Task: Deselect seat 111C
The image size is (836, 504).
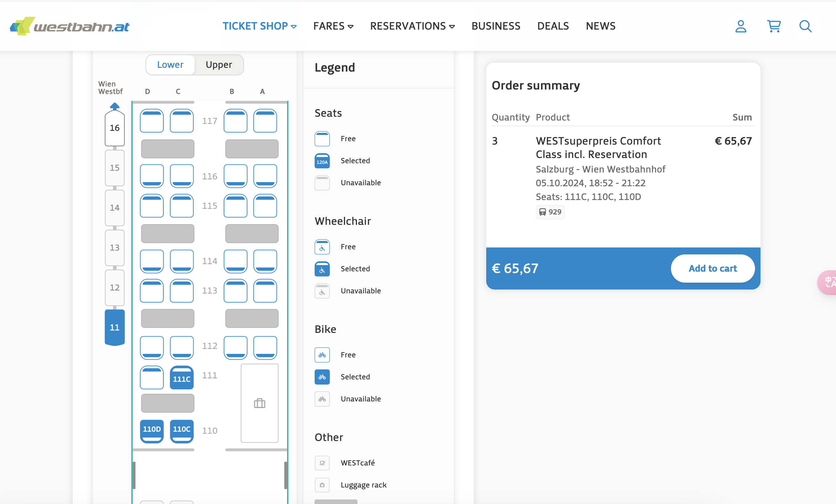Action: (182, 378)
